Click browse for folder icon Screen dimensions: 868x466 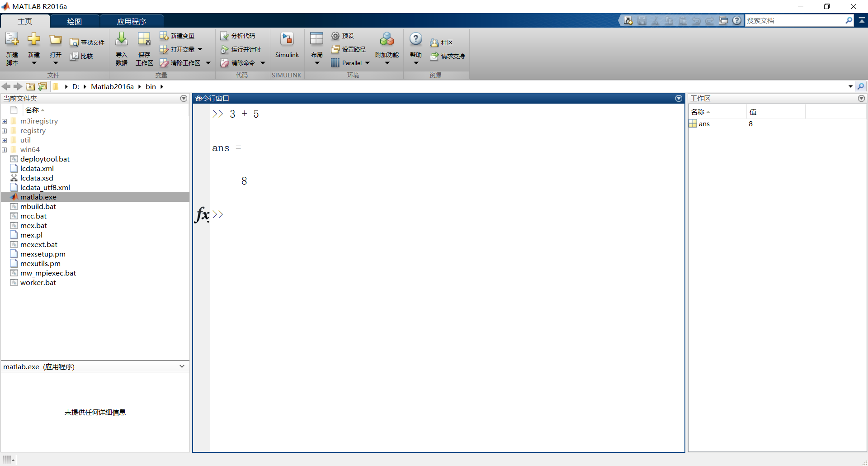[x=42, y=86]
